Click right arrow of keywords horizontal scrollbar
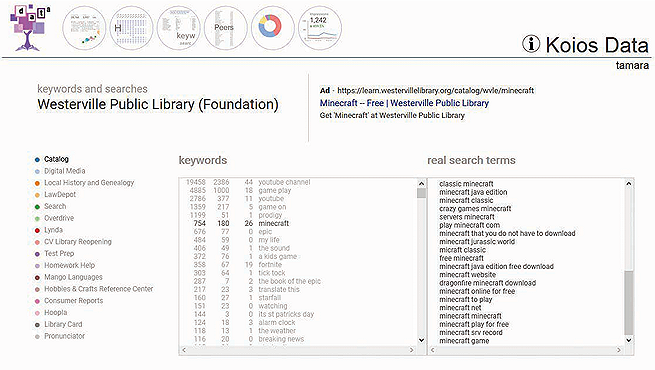Viewport: 655px width, 370px height. (x=411, y=350)
